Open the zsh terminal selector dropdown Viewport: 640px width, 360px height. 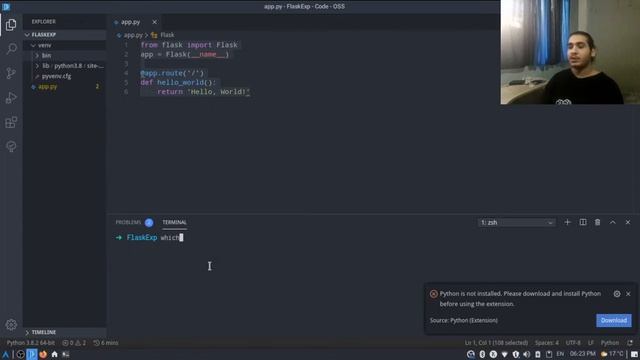coord(516,222)
